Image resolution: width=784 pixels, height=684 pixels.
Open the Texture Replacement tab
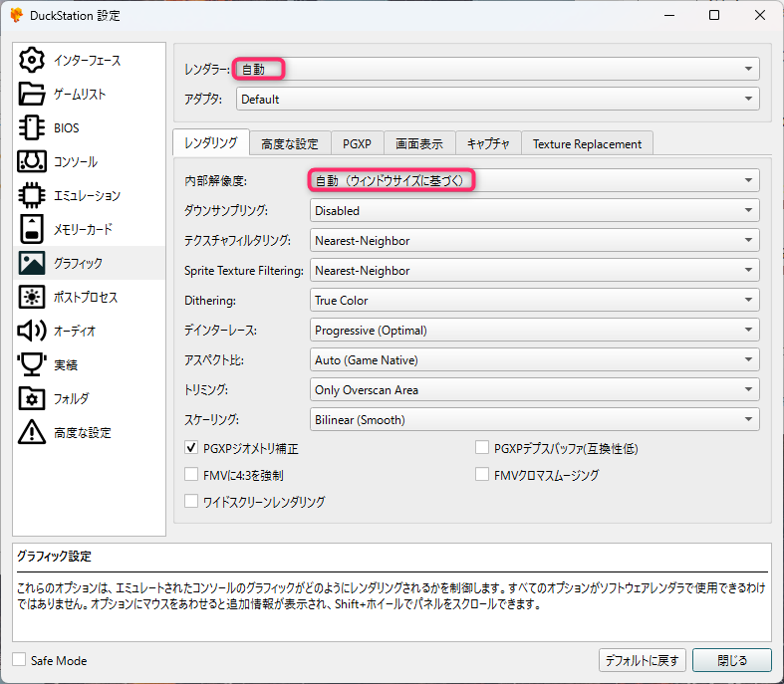pos(587,143)
